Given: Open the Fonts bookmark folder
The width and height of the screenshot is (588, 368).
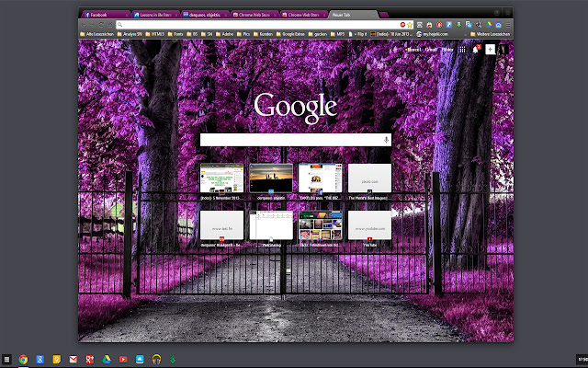Looking at the screenshot, I should (175, 34).
